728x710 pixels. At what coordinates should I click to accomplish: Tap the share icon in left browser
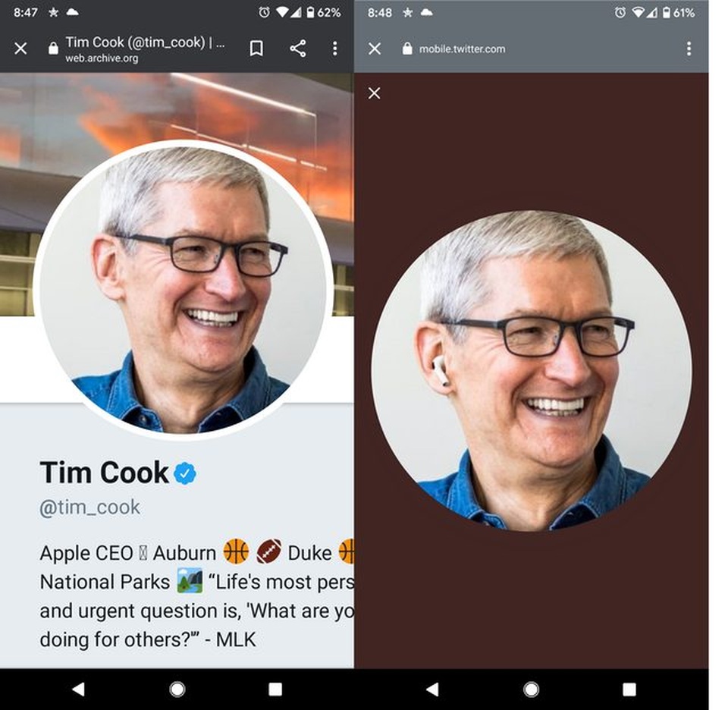click(298, 49)
